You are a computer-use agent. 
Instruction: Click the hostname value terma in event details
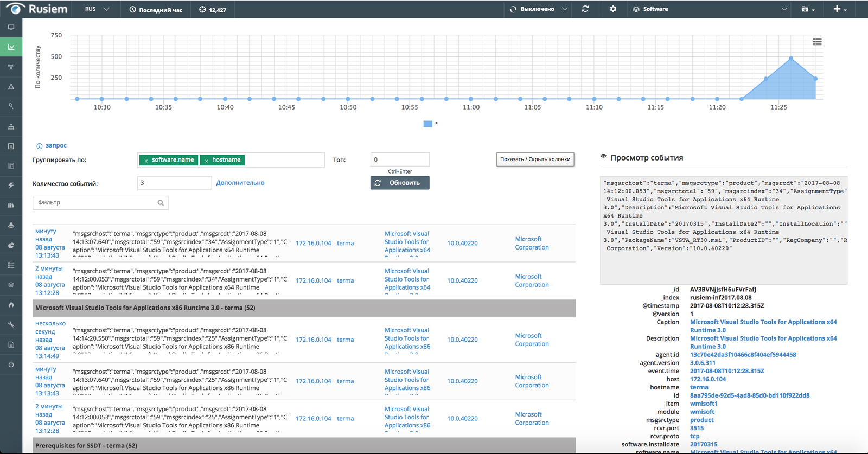(x=699, y=387)
